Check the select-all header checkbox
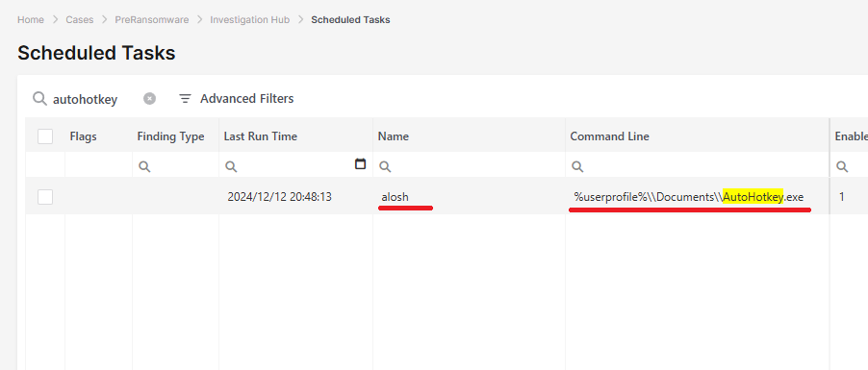Screen dimensions: 868x370 45,136
